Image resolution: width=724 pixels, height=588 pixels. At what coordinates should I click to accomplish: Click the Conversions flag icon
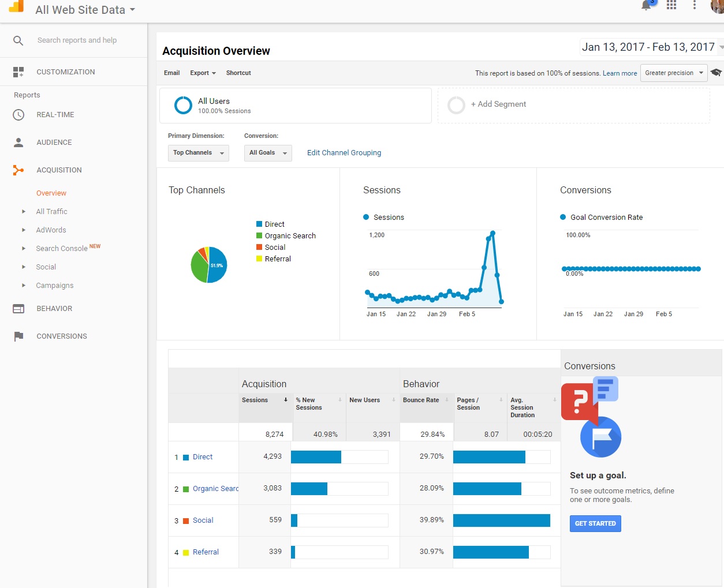click(x=18, y=336)
